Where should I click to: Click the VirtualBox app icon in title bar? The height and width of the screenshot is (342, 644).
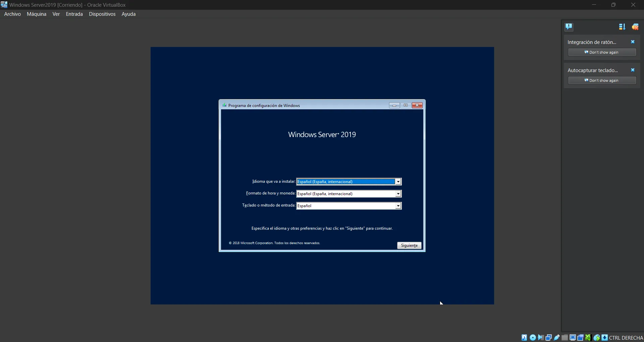pyautogui.click(x=4, y=5)
